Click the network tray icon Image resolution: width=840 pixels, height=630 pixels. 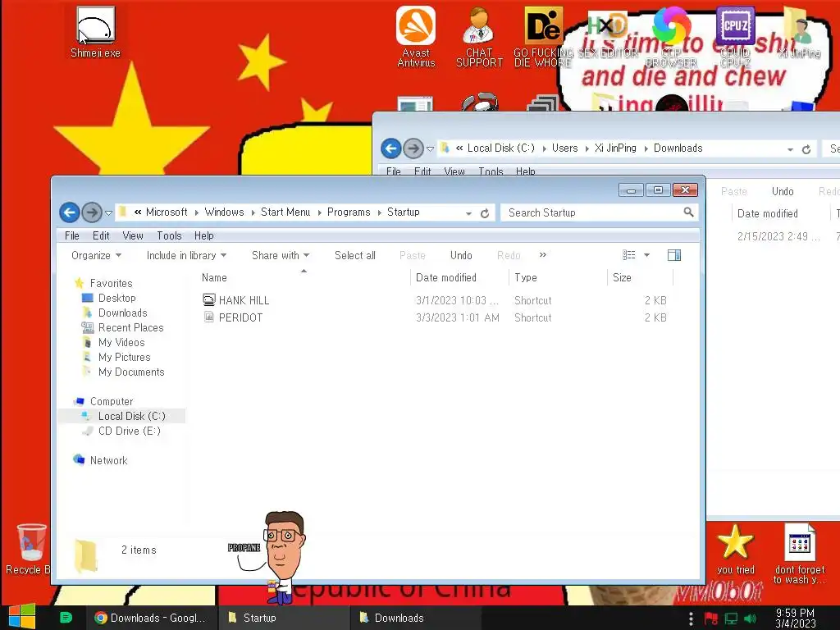pyautogui.click(x=731, y=619)
